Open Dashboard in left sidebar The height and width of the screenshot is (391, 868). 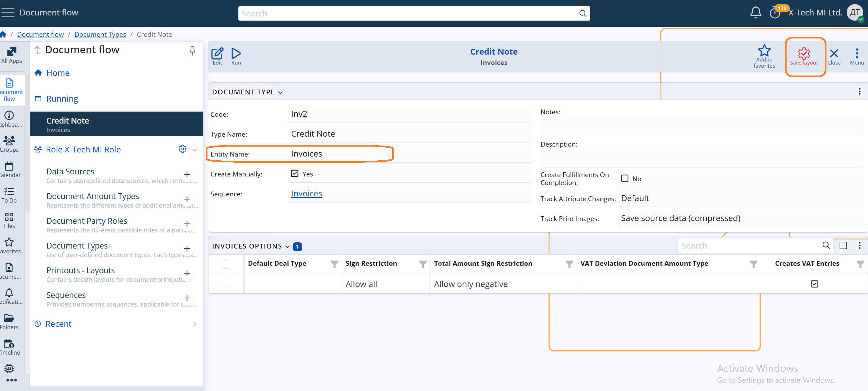coord(9,119)
